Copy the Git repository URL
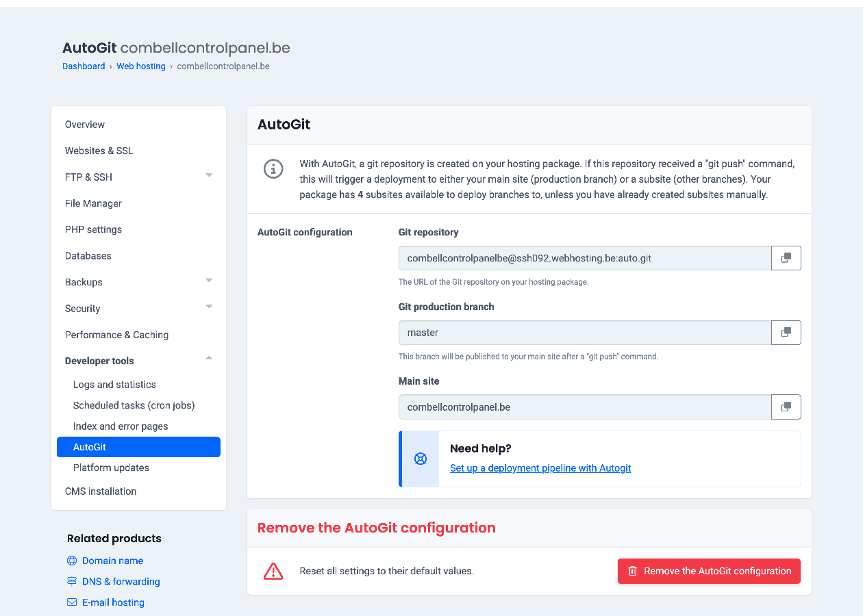This screenshot has height=616, width=863. (x=786, y=258)
